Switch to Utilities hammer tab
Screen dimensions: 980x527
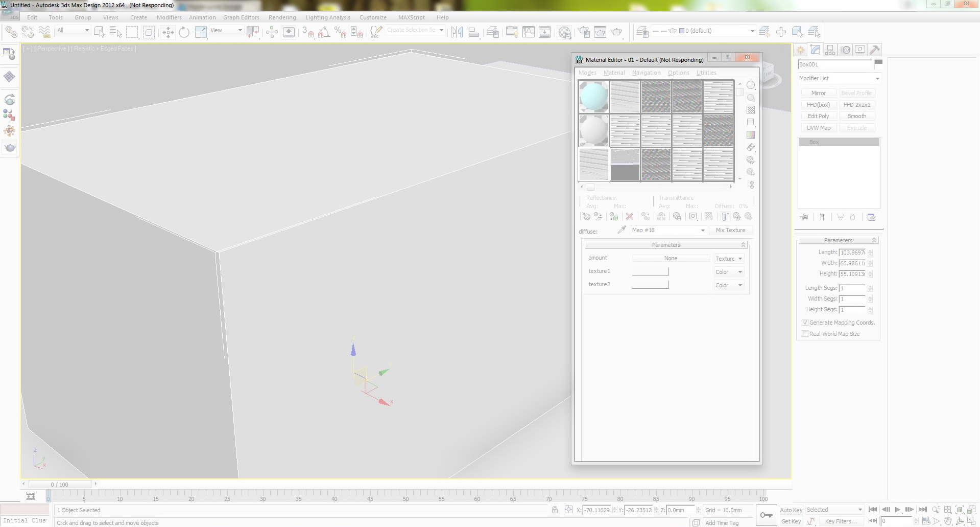pos(875,50)
